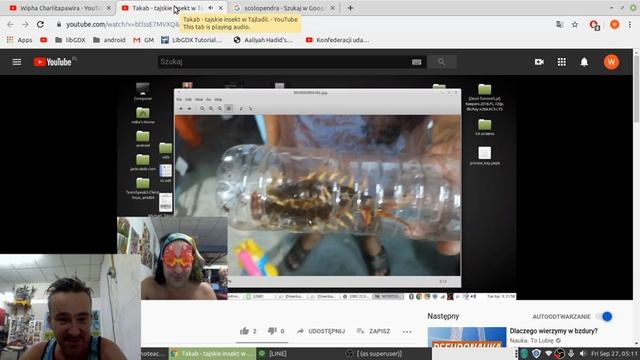Open the Apps shortcut in bookmarks bar
This screenshot has height=360, width=640.
[19, 40]
